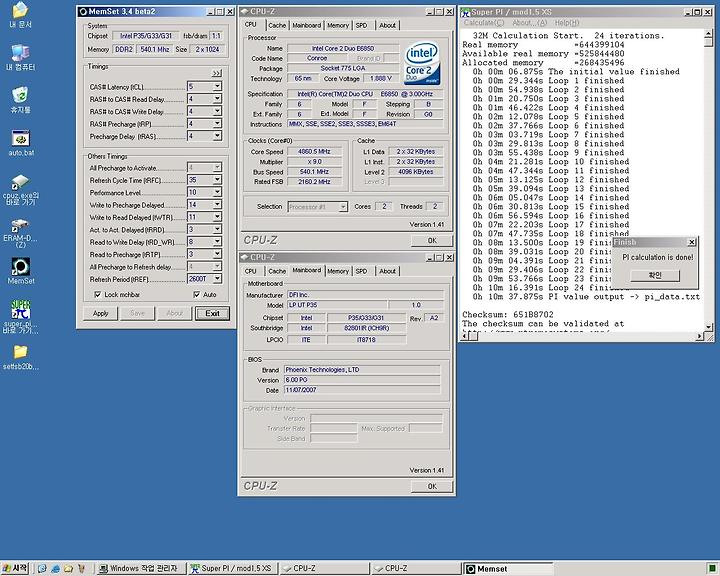Expand MemSet timings with the >> button
Screen dimensions: 720x576
[x=217, y=73]
